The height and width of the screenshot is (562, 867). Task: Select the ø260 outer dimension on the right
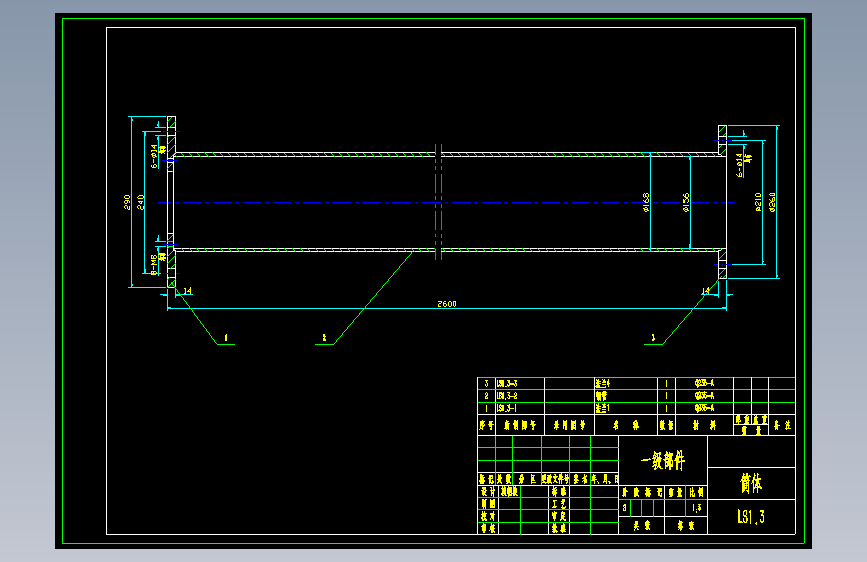tap(772, 202)
